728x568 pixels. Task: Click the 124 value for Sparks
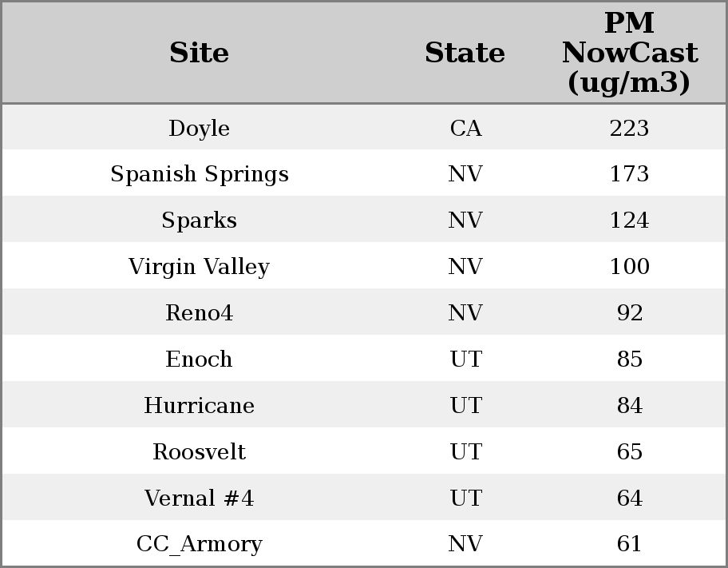629,220
